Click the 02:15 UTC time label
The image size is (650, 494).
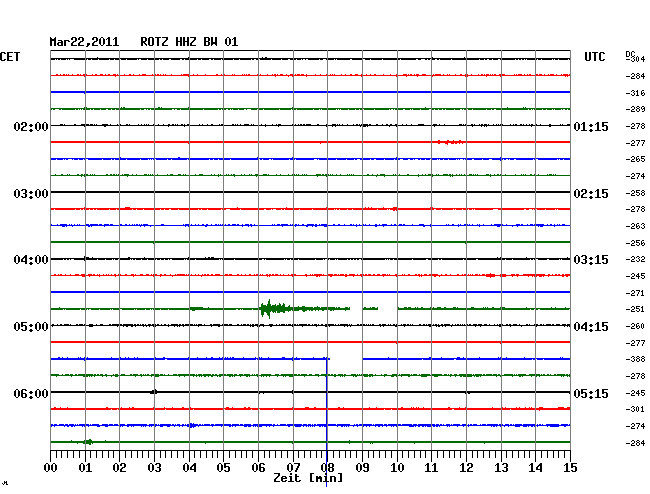tap(591, 194)
